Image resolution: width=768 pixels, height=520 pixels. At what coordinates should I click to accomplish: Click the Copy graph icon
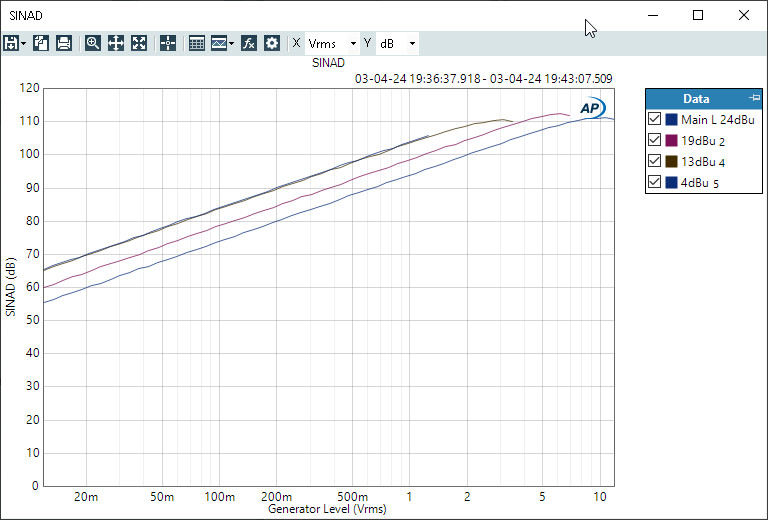pyautogui.click(x=41, y=44)
